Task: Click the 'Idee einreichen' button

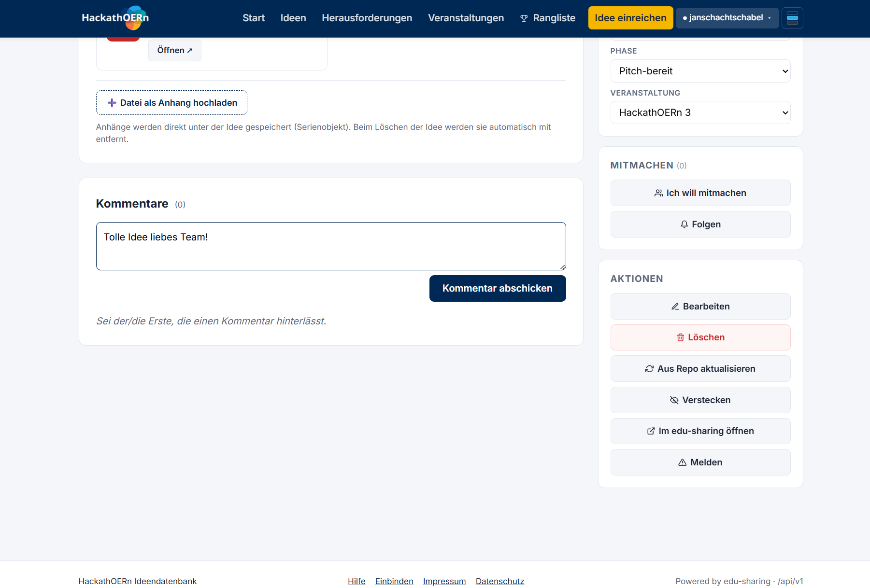Action: click(x=630, y=18)
